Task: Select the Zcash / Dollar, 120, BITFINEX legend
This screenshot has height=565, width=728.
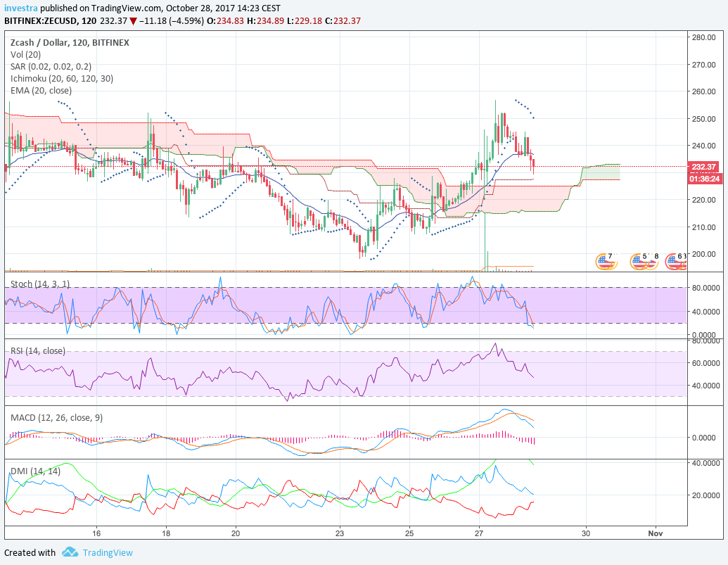Action: point(70,43)
